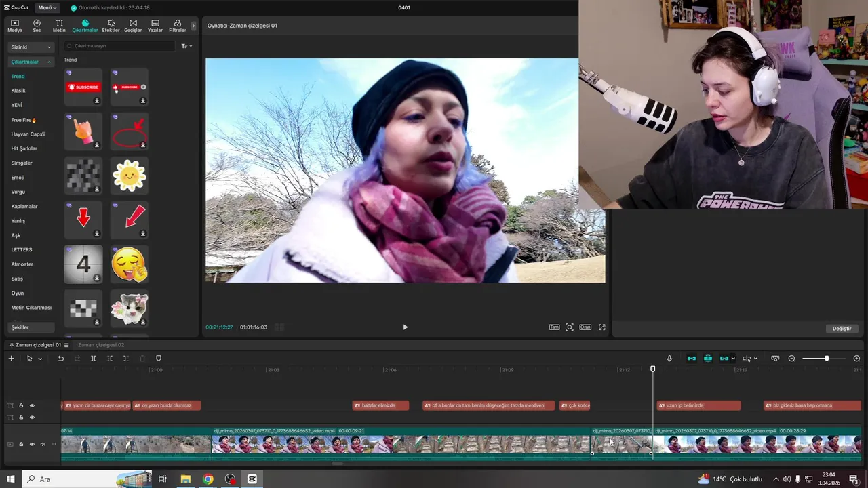Delete the selected clip trash icon

click(142, 359)
